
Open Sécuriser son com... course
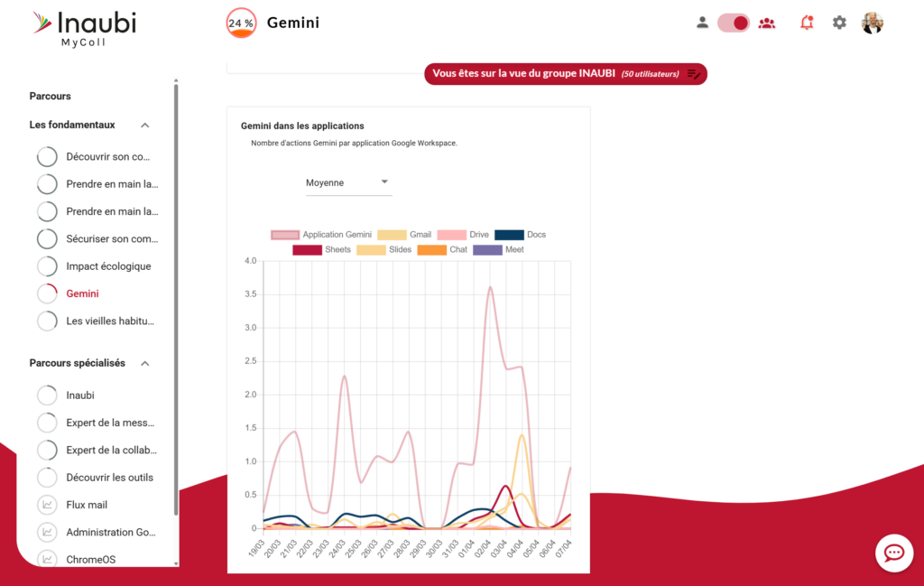pyautogui.click(x=112, y=238)
